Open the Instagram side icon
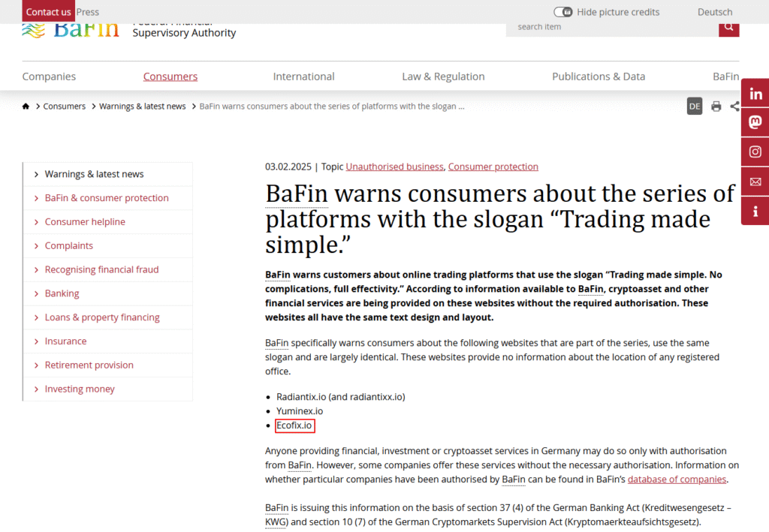The width and height of the screenshot is (769, 532). tap(755, 152)
